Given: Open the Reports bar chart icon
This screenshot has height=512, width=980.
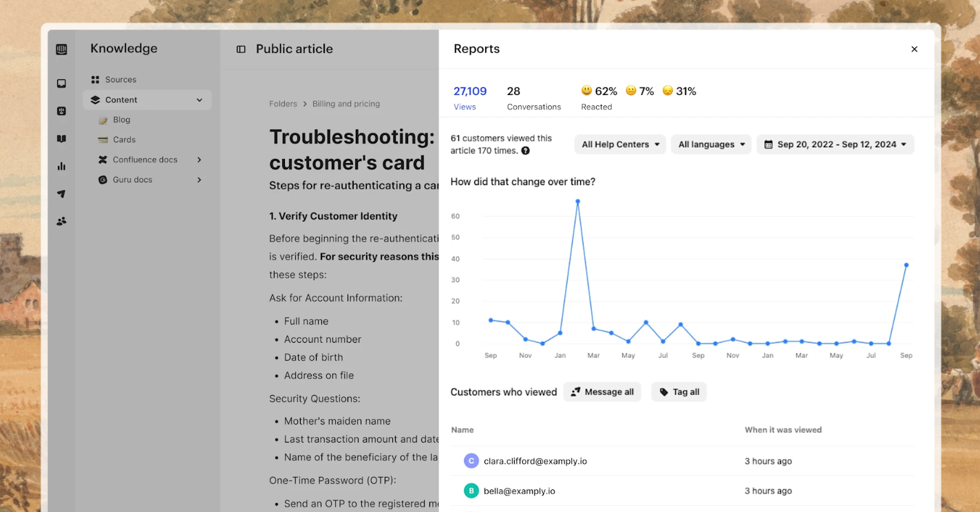Looking at the screenshot, I should tap(61, 166).
